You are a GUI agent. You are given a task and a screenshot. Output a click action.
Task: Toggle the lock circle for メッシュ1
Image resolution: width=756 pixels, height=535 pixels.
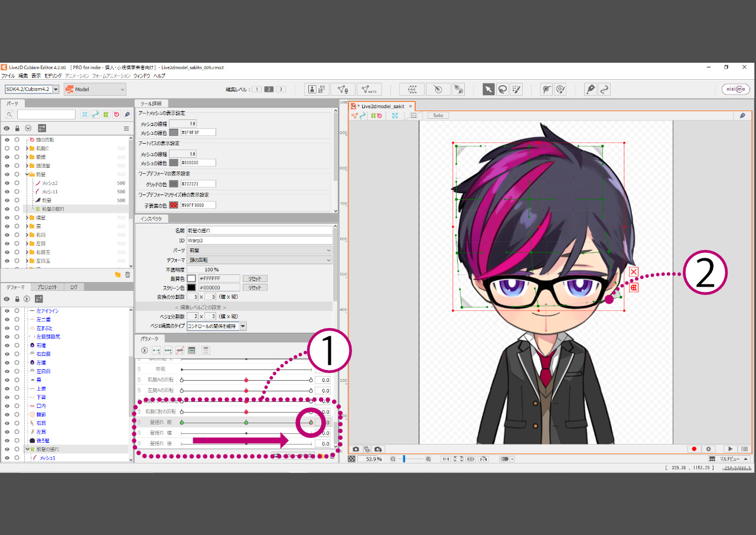17,192
